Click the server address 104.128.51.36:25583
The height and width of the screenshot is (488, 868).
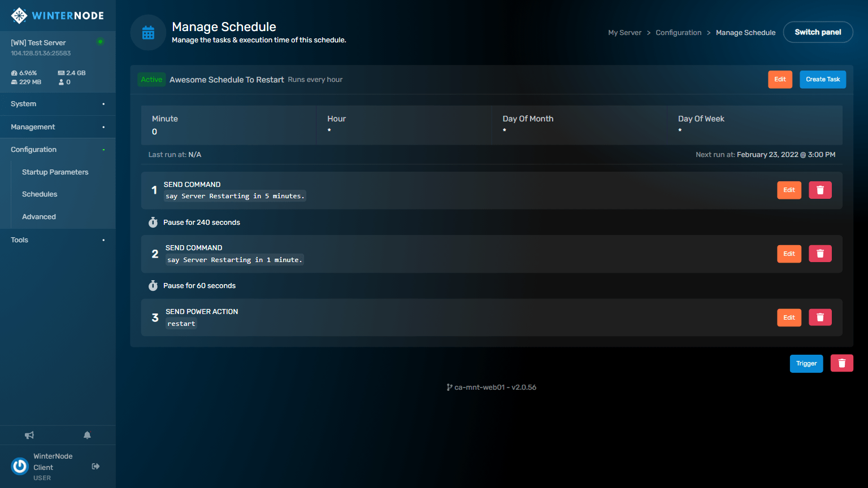click(x=41, y=53)
